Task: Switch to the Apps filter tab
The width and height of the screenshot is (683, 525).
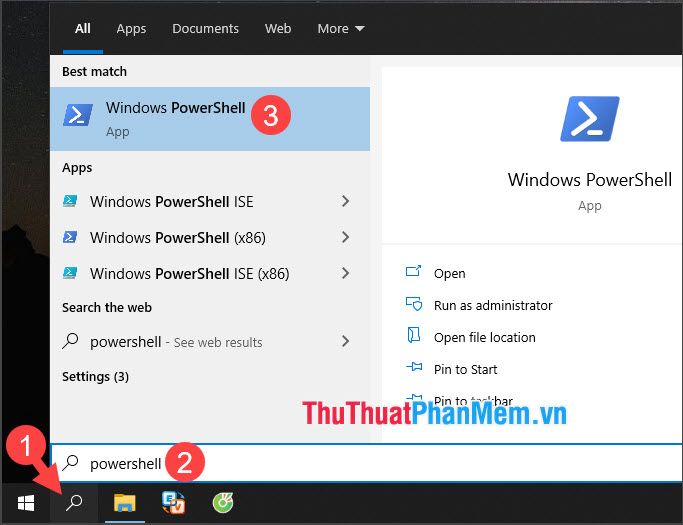Action: [x=131, y=29]
